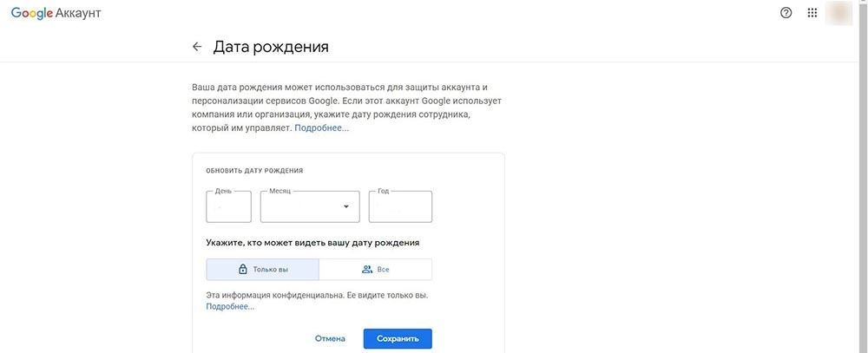Select Только вы visibility option
The width and height of the screenshot is (868, 353).
coord(262,270)
